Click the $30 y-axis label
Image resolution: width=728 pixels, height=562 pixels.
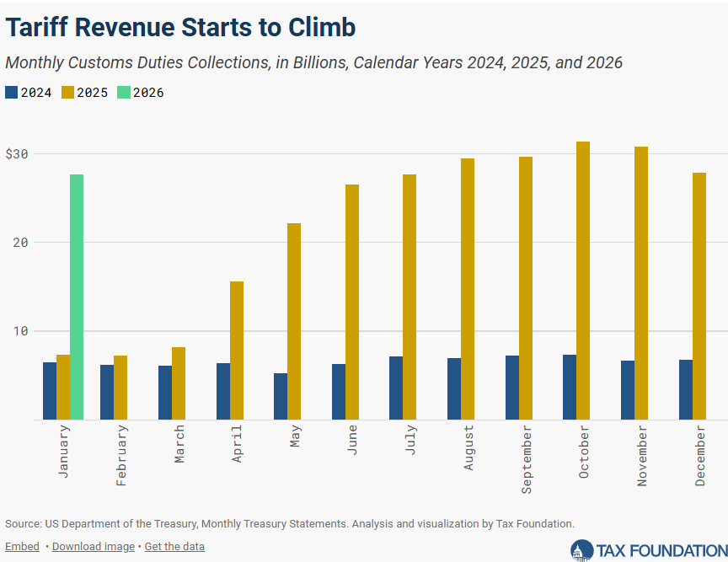tap(17, 154)
